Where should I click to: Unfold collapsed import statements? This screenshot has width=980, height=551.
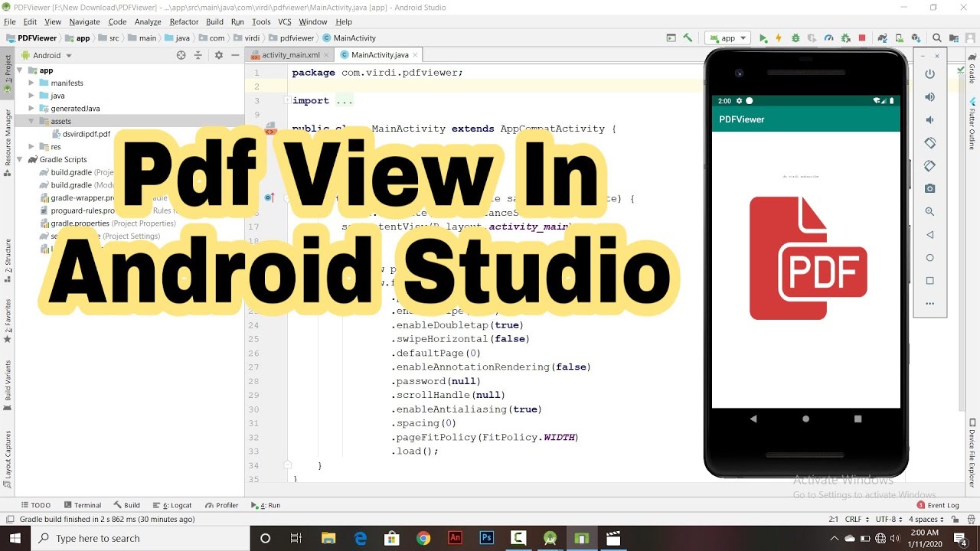click(287, 100)
